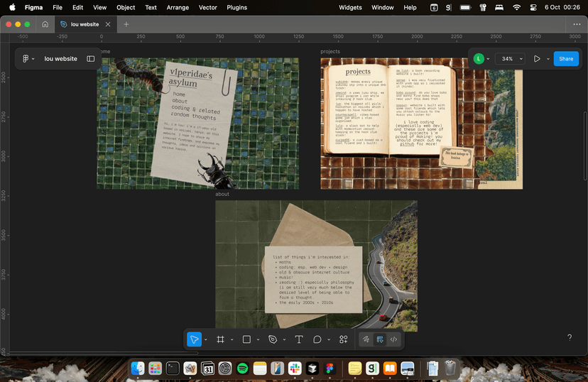588x382 pixels.
Task: Select the Move tool in bottom toolbar
Action: [x=195, y=339]
